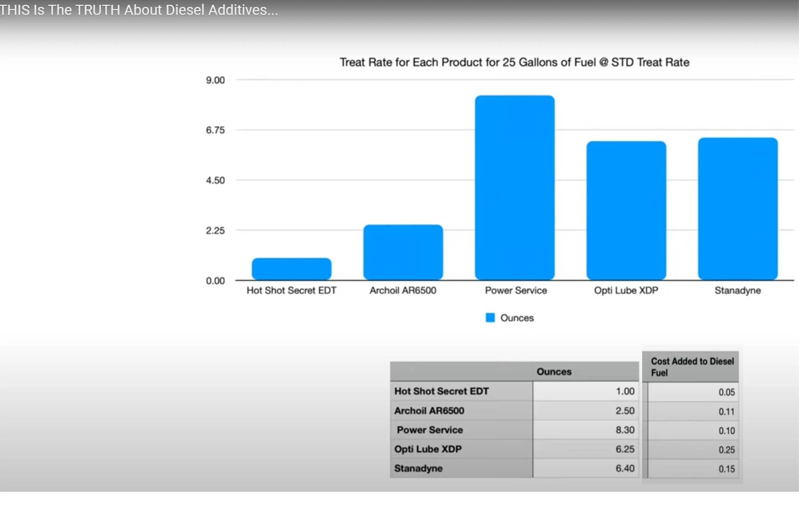Screen dimensions: 799x532
Task: Click the 0.11 cost cell
Action: [x=693, y=411]
